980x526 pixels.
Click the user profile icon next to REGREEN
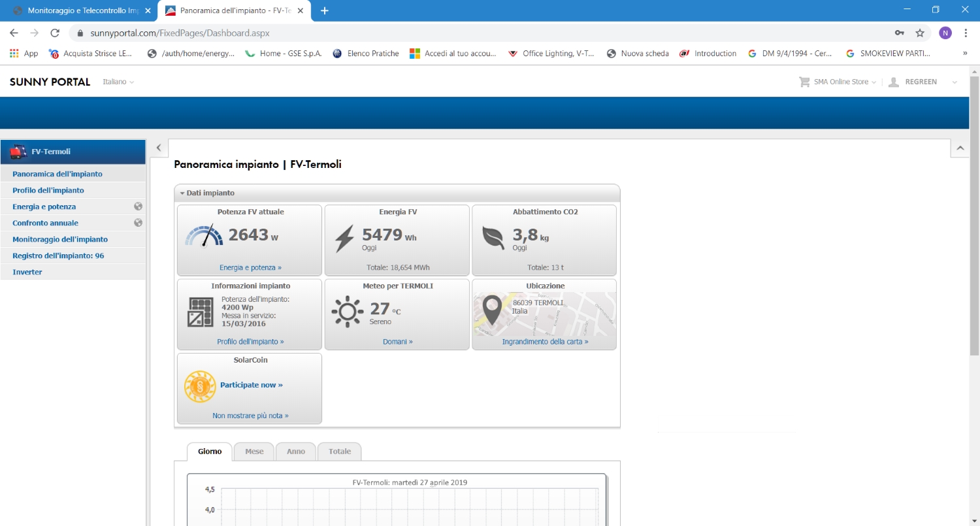[894, 82]
